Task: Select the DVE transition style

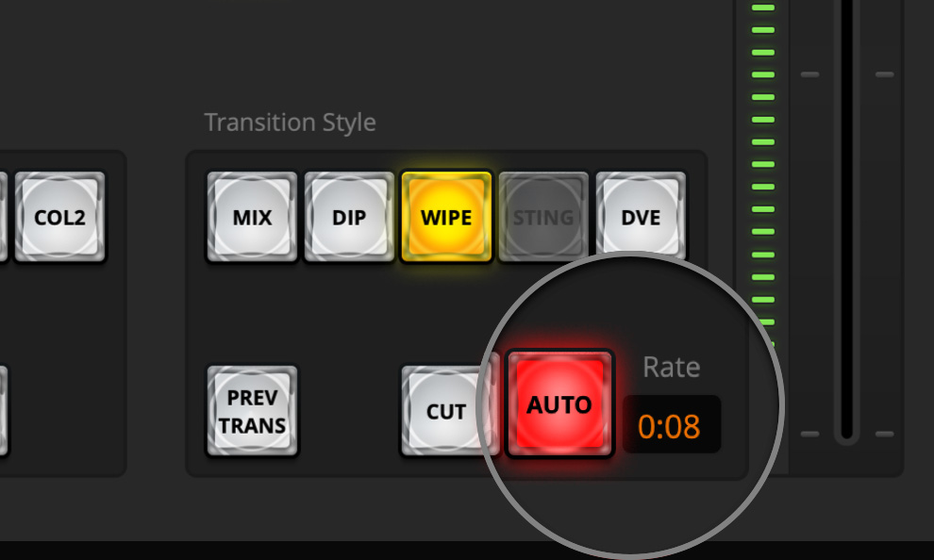Action: coord(641,218)
